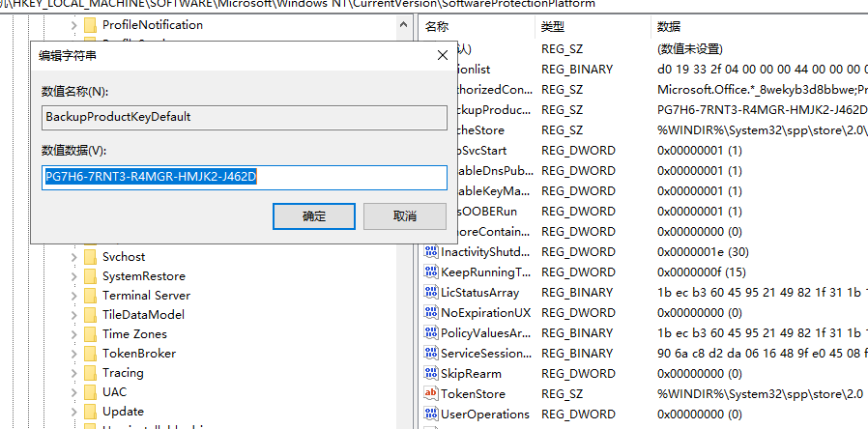Expand the Svchost key
The width and height of the screenshot is (868, 429).
73,257
